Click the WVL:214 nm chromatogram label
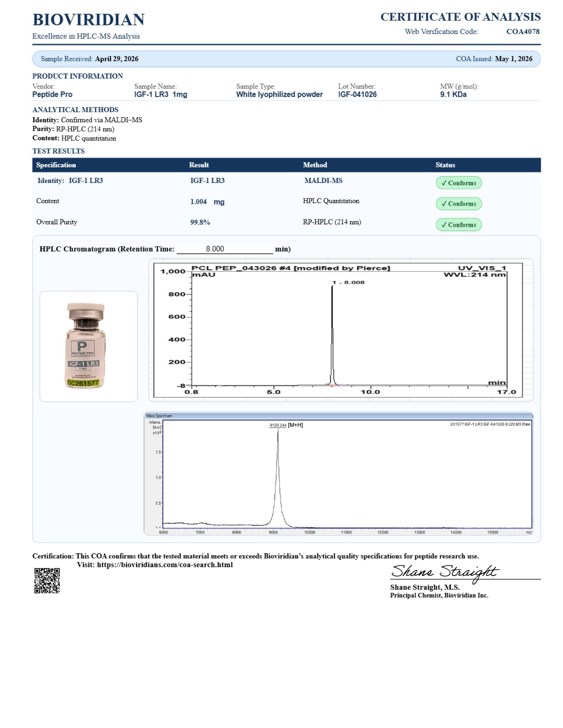This screenshot has width=563, height=728. 475,275
